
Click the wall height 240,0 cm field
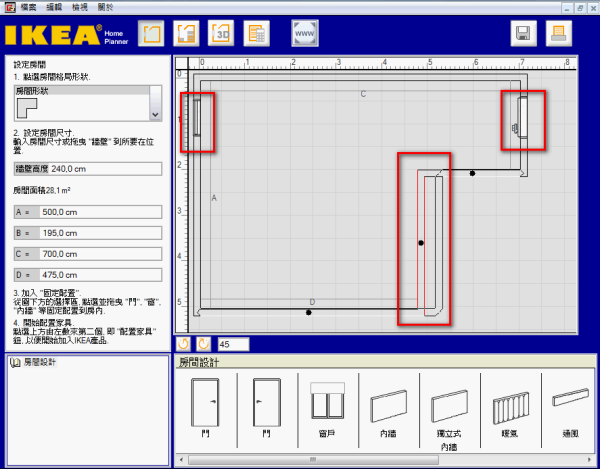(x=88, y=169)
